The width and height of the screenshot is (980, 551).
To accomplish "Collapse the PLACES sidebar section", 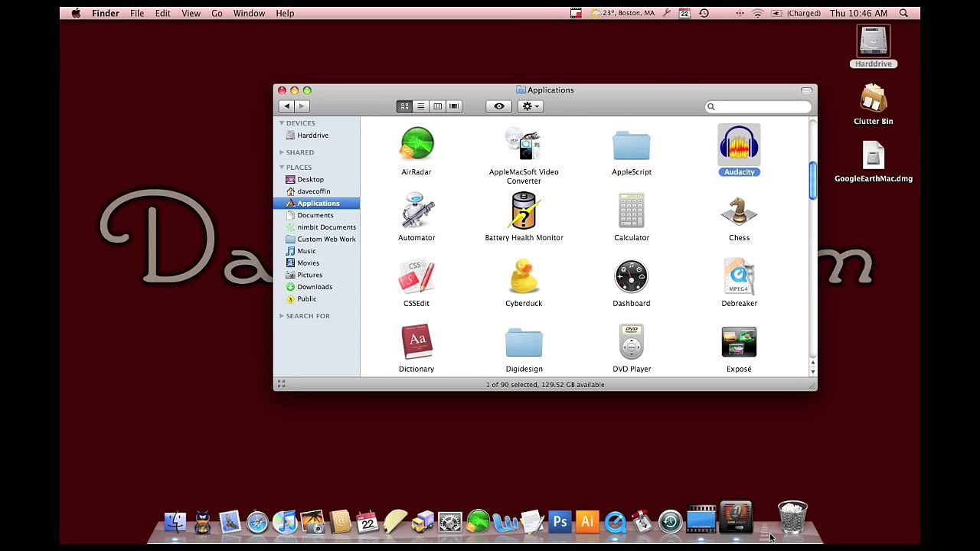I will (281, 167).
